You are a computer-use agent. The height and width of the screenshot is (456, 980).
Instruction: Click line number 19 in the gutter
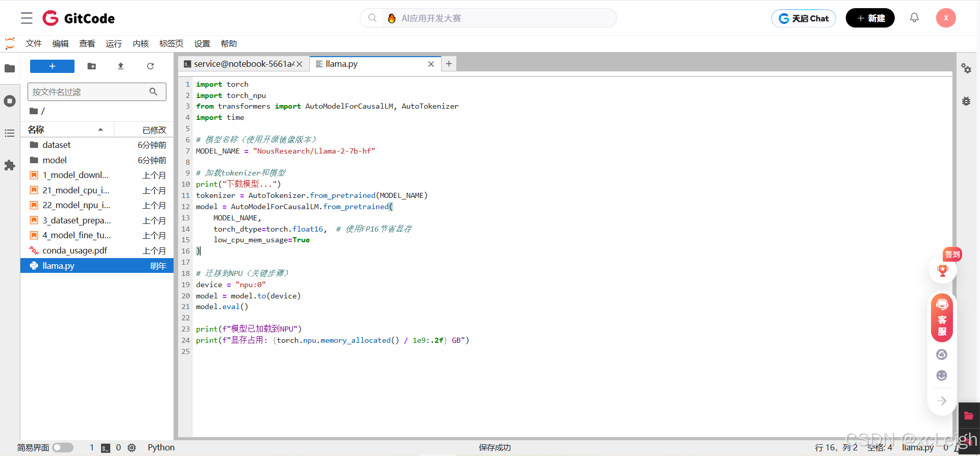click(x=185, y=285)
